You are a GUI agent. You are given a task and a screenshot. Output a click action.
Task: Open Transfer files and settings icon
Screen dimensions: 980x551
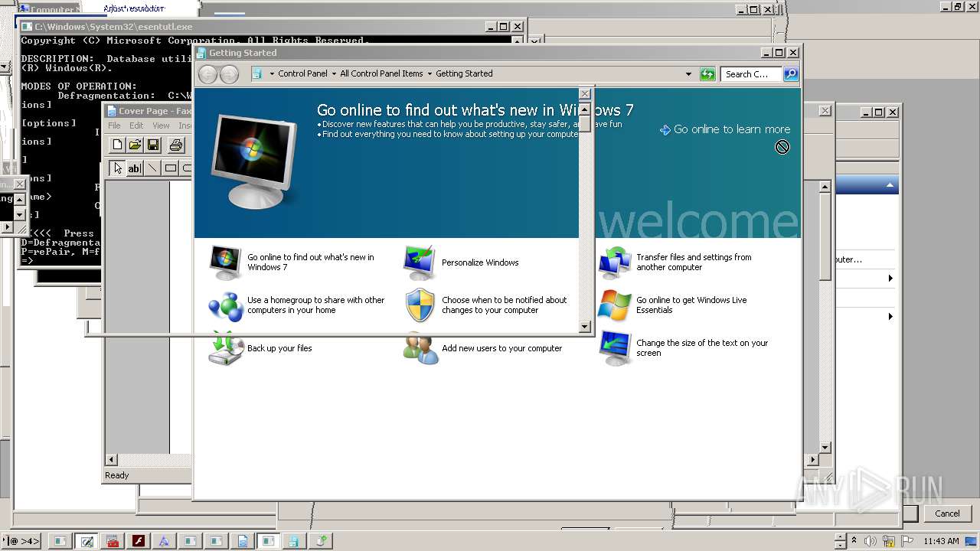[615, 262]
